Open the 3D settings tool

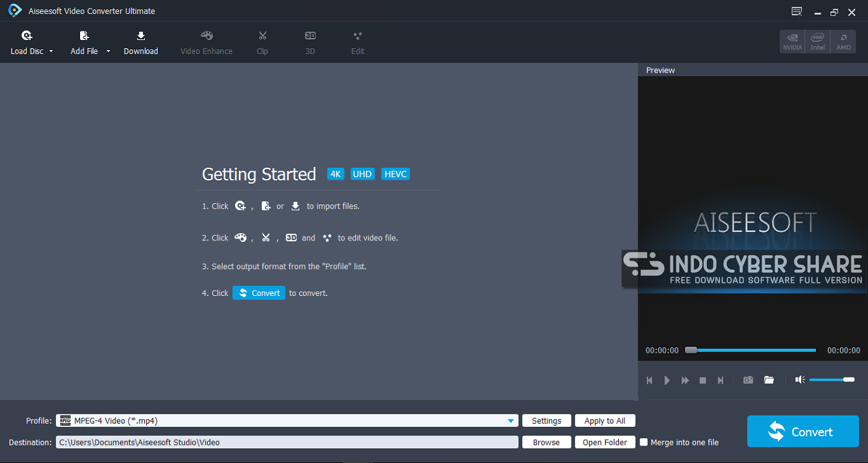[310, 43]
